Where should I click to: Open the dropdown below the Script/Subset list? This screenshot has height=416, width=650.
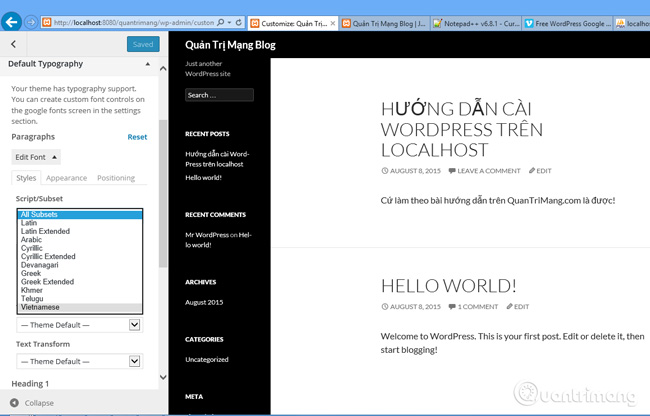(x=79, y=325)
